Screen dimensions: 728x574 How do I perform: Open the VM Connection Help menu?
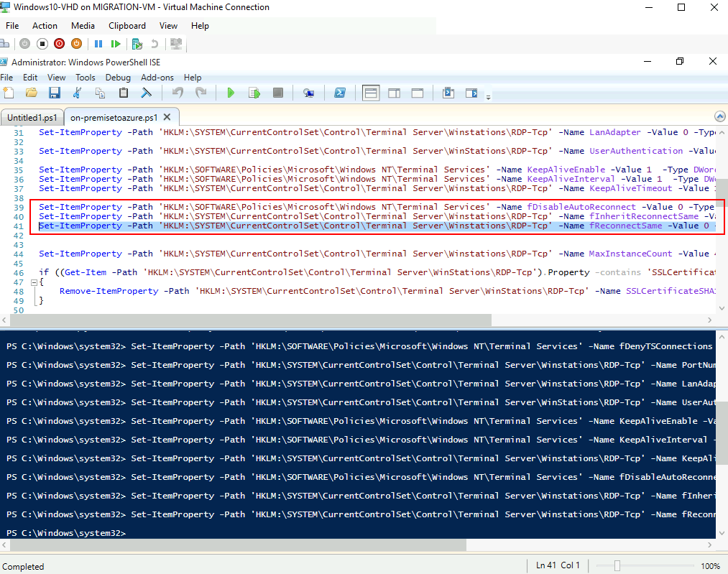200,26
